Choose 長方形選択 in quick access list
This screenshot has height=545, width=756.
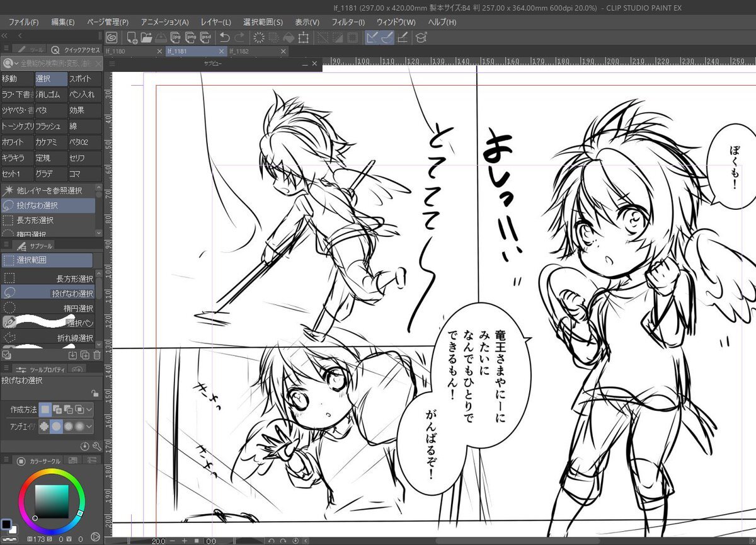pos(48,221)
